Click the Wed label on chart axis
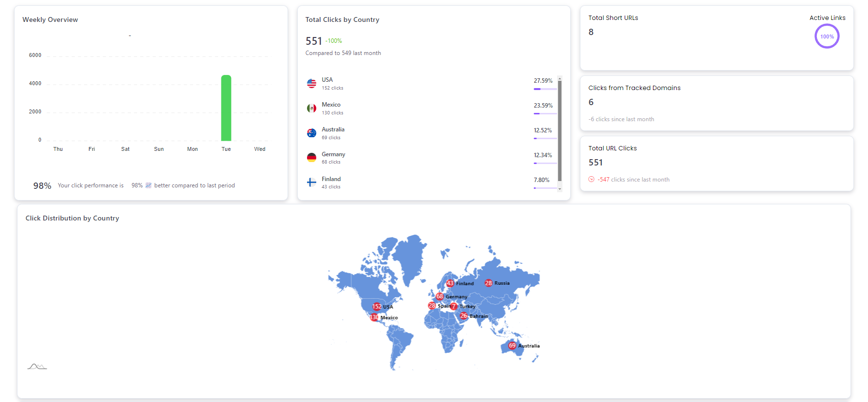868x402 pixels. coord(260,149)
